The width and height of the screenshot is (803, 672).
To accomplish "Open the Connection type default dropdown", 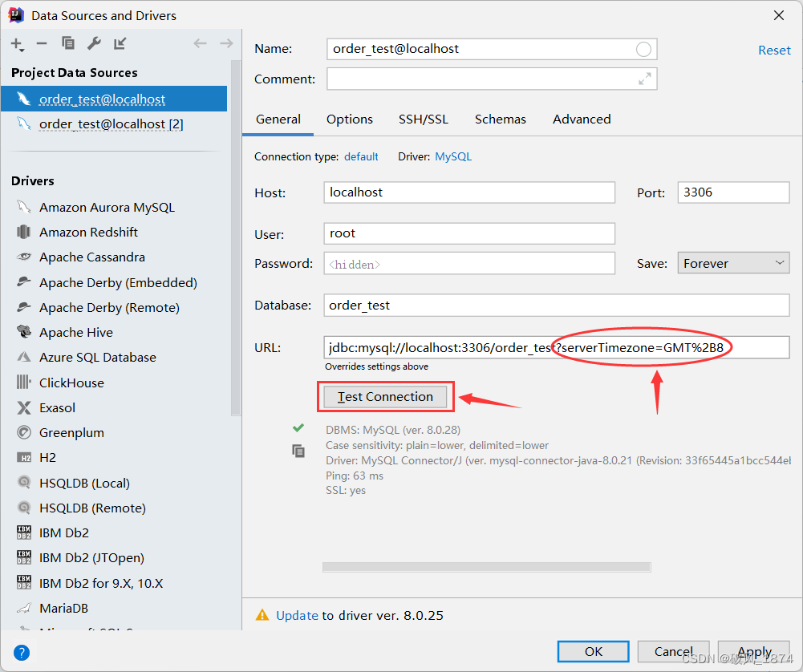I will [x=361, y=156].
